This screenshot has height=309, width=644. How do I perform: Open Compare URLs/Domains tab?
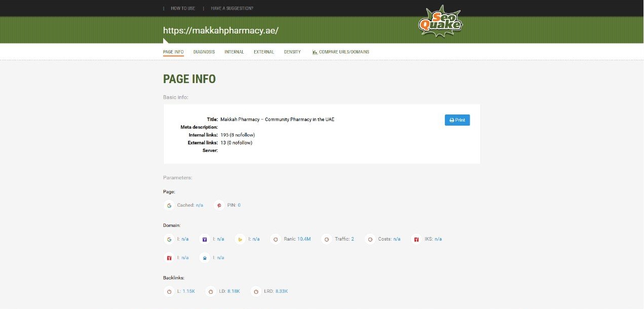(341, 52)
